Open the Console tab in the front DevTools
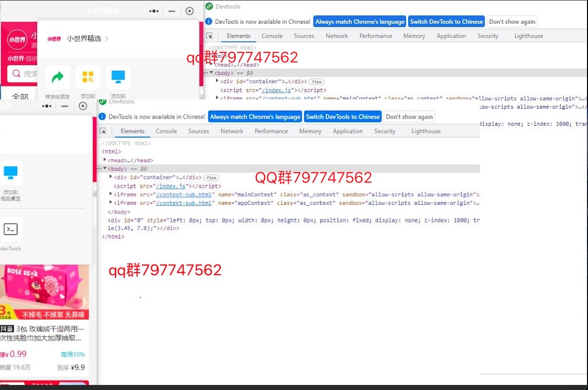 166,131
